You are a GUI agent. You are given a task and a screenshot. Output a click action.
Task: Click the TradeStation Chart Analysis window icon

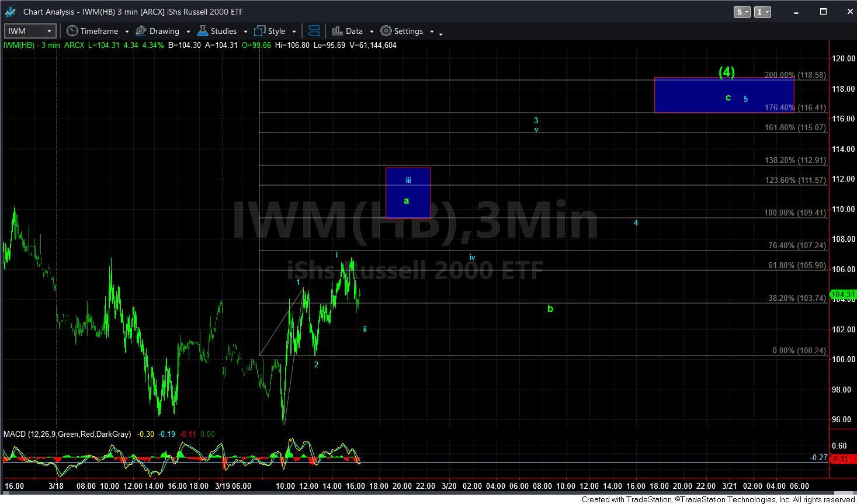click(x=10, y=12)
